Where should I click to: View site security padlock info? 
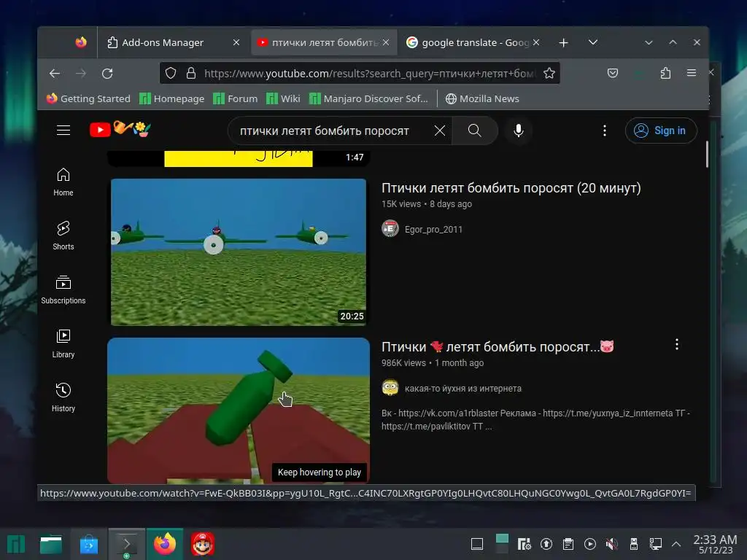click(191, 74)
